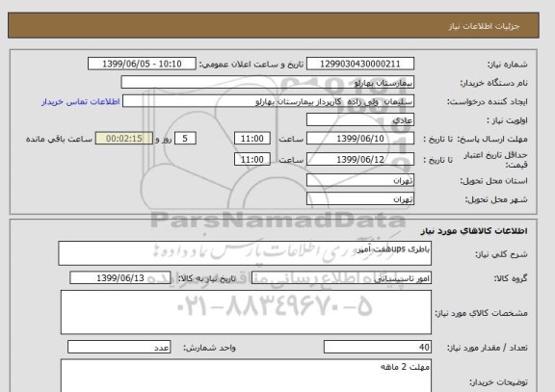Select the goods group field امور تاسیساتی
Image resolution: width=555 pixels, height=392 pixels.
341,278
